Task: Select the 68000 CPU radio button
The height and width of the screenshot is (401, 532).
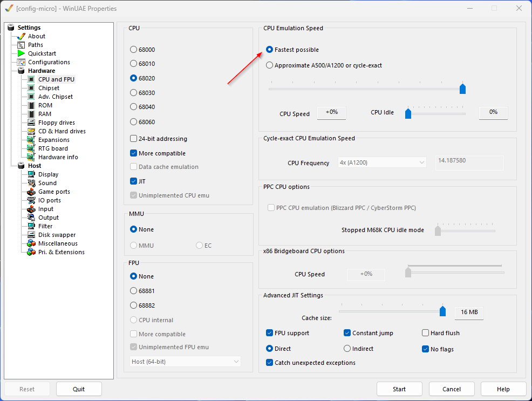Action: point(134,50)
